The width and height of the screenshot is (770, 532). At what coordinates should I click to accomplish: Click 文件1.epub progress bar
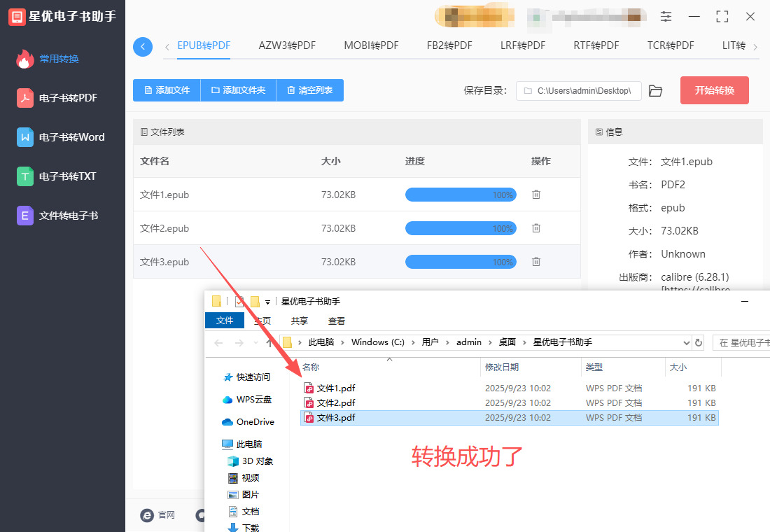461,195
